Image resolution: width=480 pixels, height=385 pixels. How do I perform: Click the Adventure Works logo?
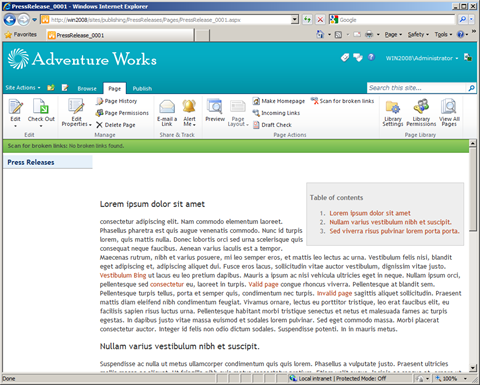pyautogui.click(x=82, y=59)
